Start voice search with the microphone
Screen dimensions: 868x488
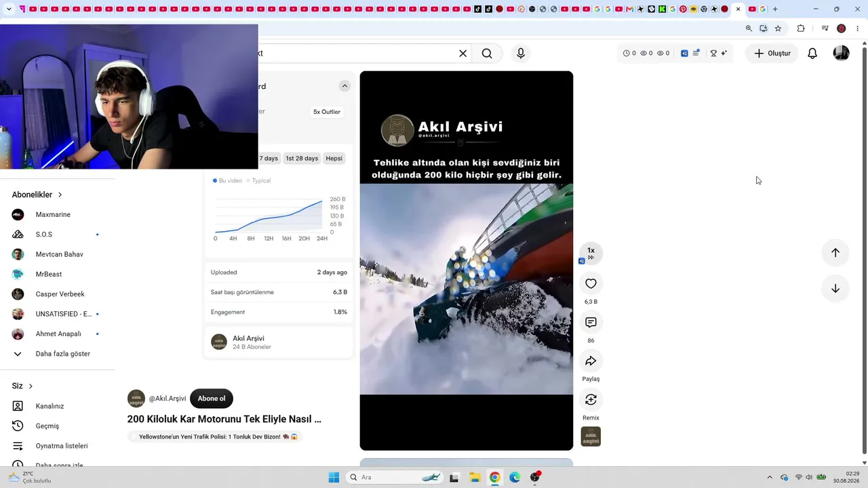pos(521,54)
